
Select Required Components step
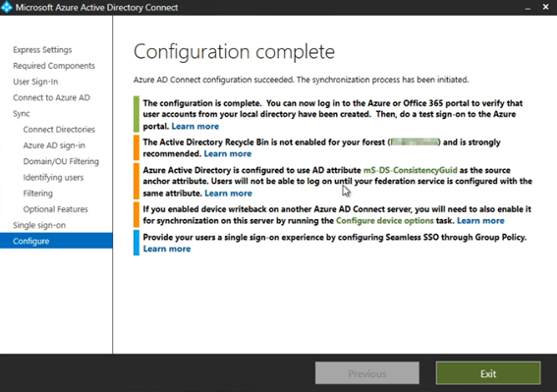click(54, 66)
